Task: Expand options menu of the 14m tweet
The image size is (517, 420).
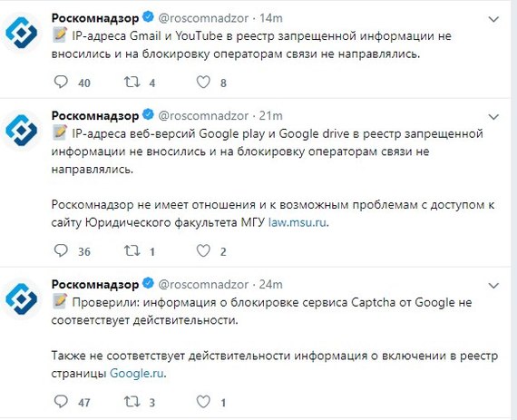Action: coord(493,19)
